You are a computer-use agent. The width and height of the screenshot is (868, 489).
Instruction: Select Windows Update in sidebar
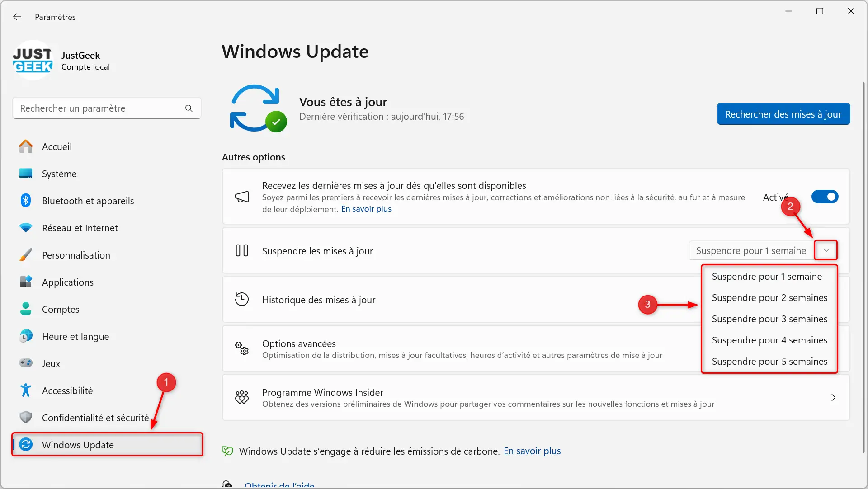click(107, 445)
